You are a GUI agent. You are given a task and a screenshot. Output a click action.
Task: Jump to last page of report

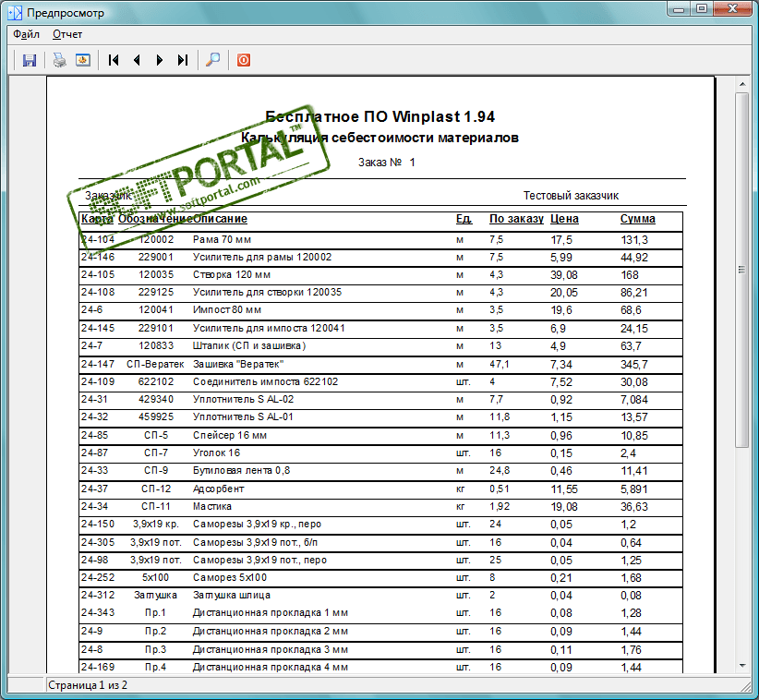(183, 60)
